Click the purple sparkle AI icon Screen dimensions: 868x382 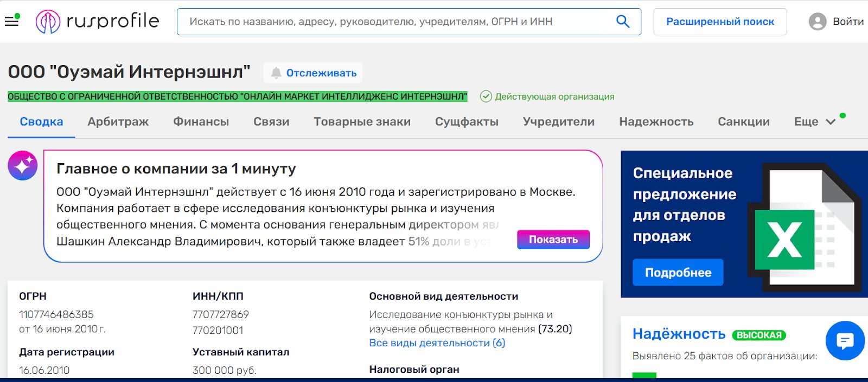pos(23,166)
